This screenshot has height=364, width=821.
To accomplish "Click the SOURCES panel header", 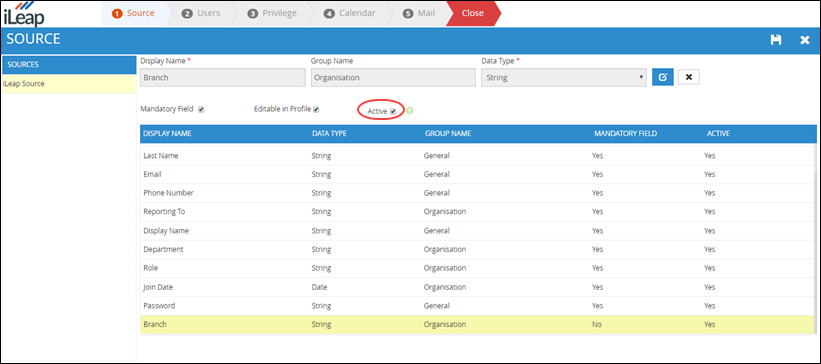I will coord(69,64).
